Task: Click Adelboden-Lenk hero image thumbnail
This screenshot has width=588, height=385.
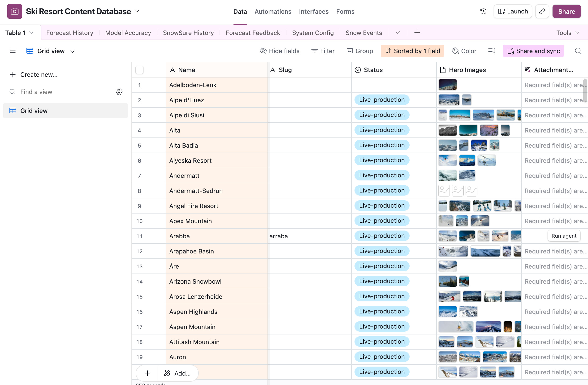Action: click(x=447, y=85)
